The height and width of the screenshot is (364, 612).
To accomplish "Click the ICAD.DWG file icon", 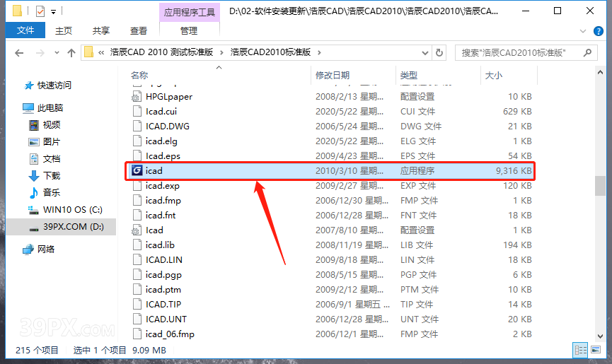I will pos(137,127).
